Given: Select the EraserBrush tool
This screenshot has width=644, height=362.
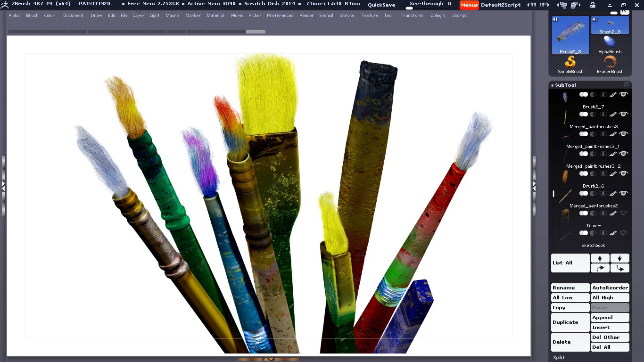Looking at the screenshot, I should 610,65.
